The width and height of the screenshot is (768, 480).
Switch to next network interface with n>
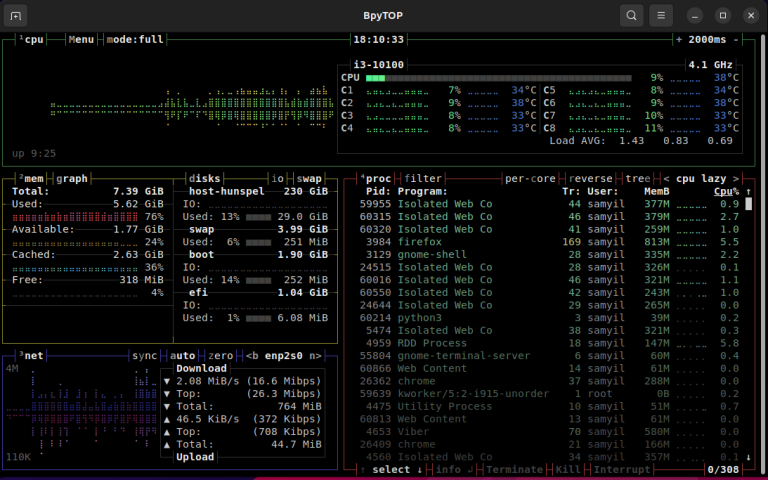[315, 356]
